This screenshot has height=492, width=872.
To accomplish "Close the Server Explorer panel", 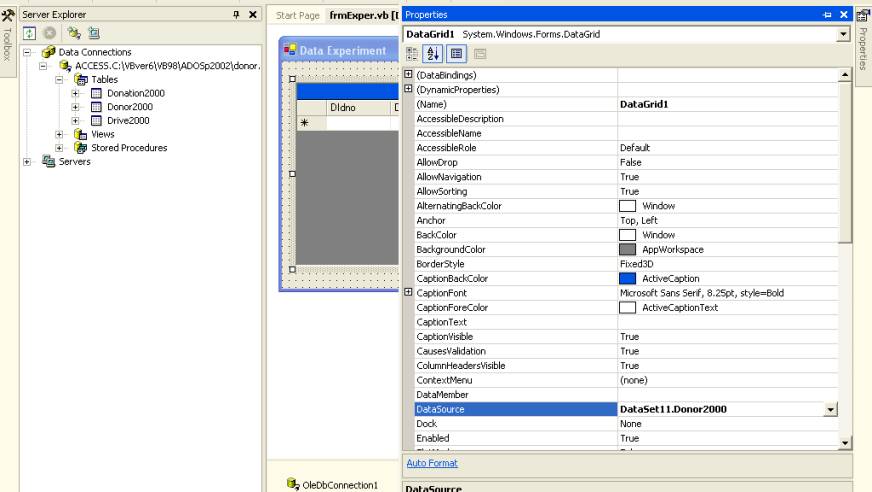I will tap(252, 14).
